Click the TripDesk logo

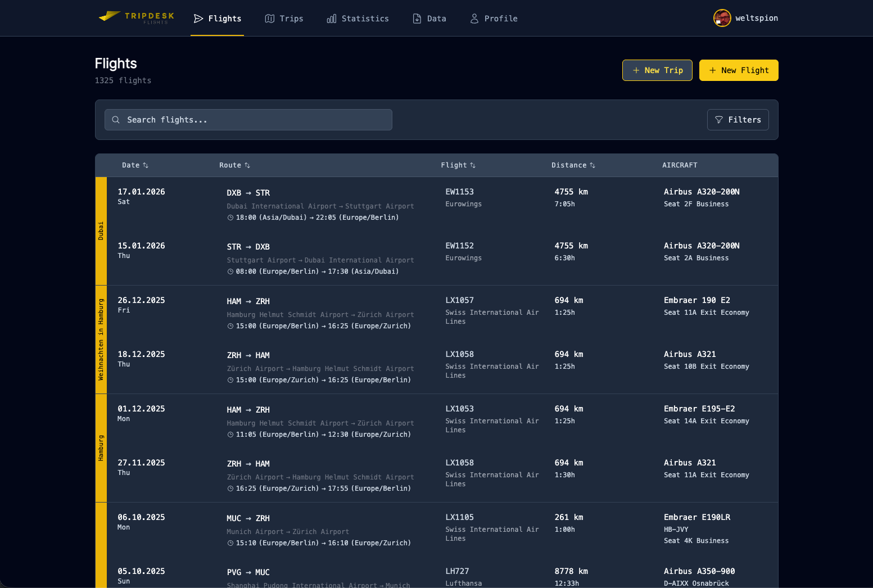pyautogui.click(x=137, y=18)
